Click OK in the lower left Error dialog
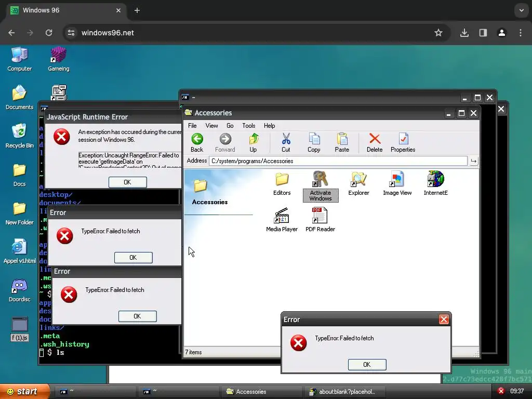This screenshot has width=532, height=399. pos(137,316)
